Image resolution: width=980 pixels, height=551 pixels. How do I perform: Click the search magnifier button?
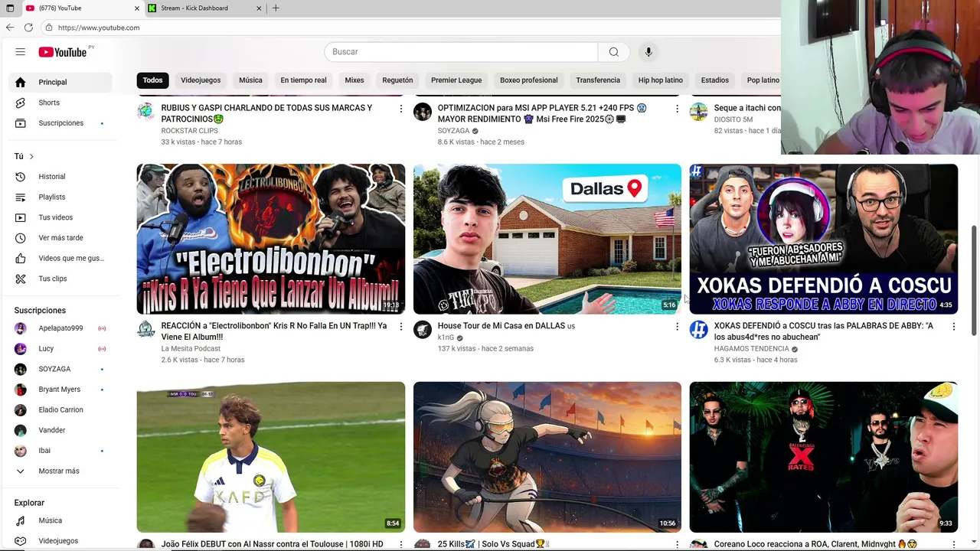click(x=613, y=52)
